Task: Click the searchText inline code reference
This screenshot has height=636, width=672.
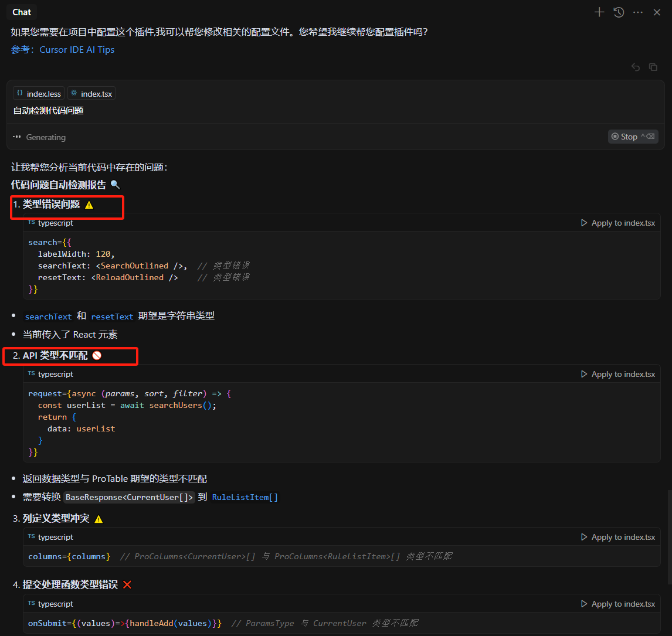Action: (49, 317)
